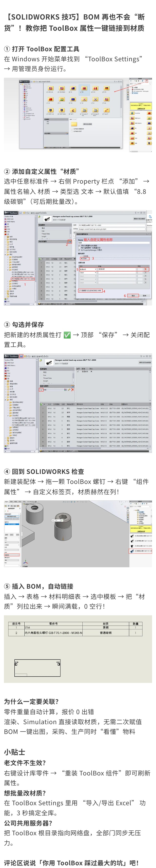This screenshot has height=868, width=156.
Task: Click the Toolbox logo in step ③ title bar
Action: click(x=12, y=356)
